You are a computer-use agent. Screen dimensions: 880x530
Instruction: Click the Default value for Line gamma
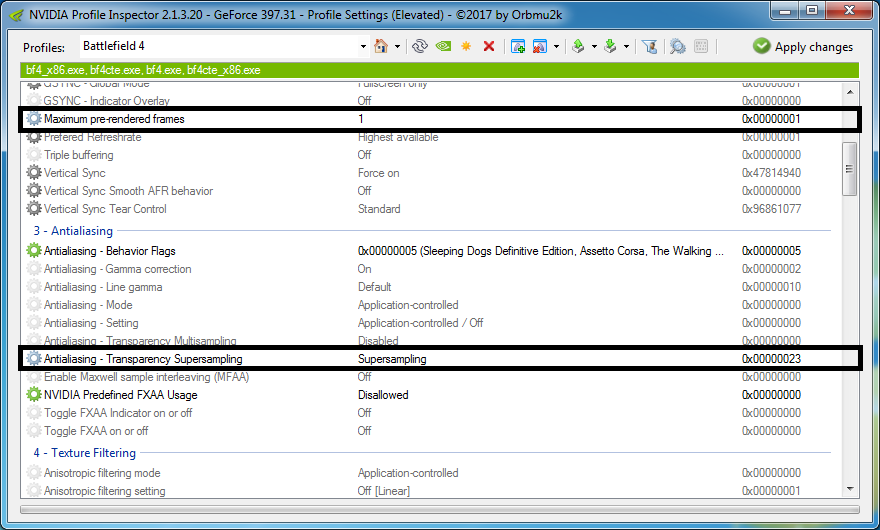click(x=374, y=287)
